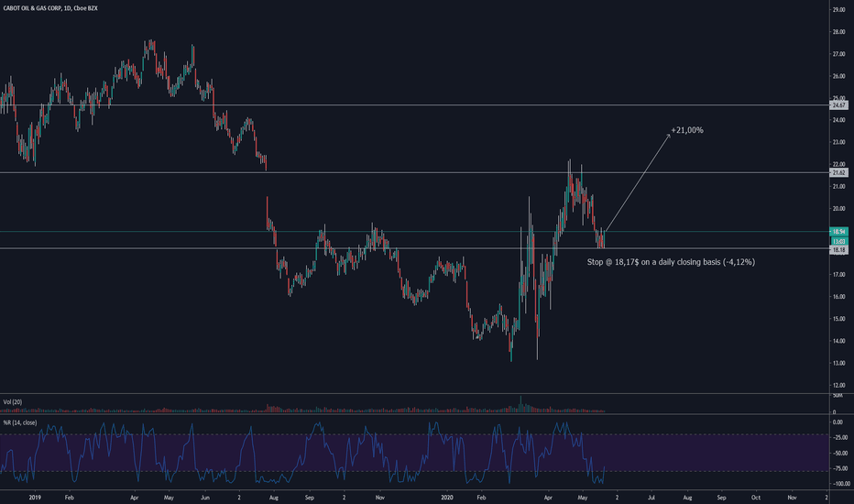Click the 21.62 price label on the axis
Screen dimensions: 854x504
[838, 172]
